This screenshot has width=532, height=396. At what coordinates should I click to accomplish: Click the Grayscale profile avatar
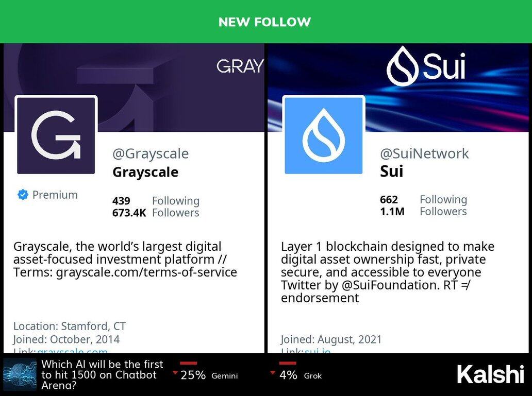(x=56, y=135)
